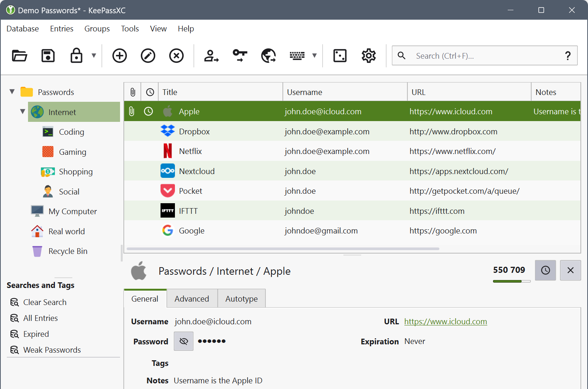Collapse the Internet group tree arrow
The image size is (588, 389).
(x=23, y=112)
